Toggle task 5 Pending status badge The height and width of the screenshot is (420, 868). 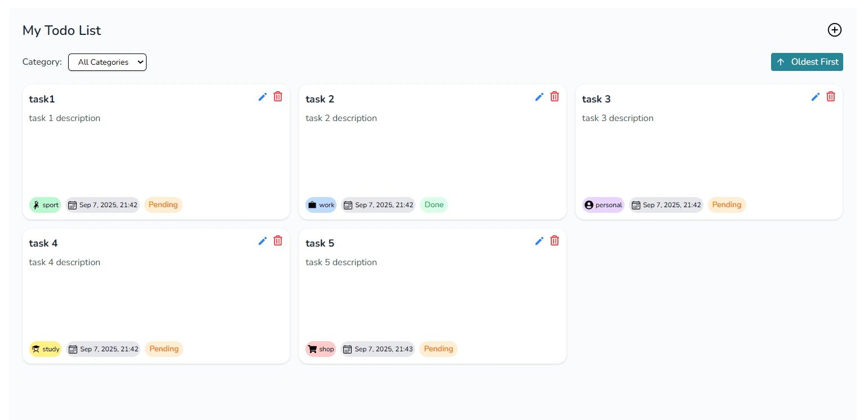tap(438, 349)
